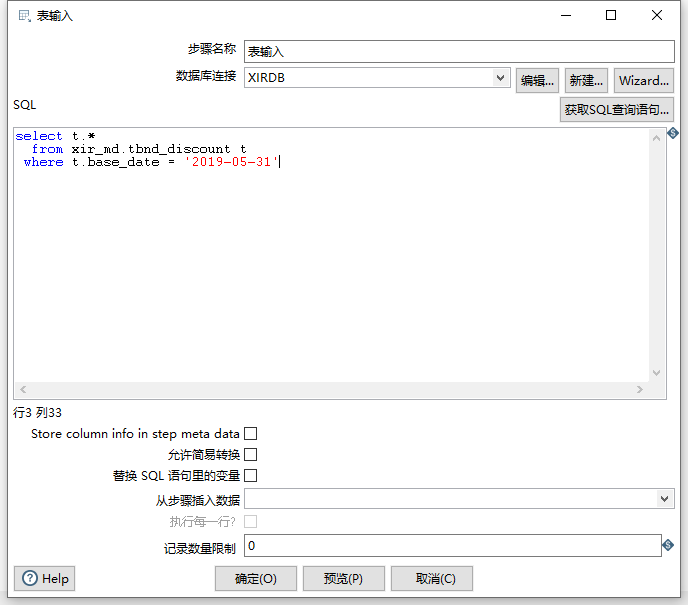Image resolution: width=688 pixels, height=605 pixels.
Task: Click the variable diamond icon beside record limit field
Action: (x=668, y=545)
